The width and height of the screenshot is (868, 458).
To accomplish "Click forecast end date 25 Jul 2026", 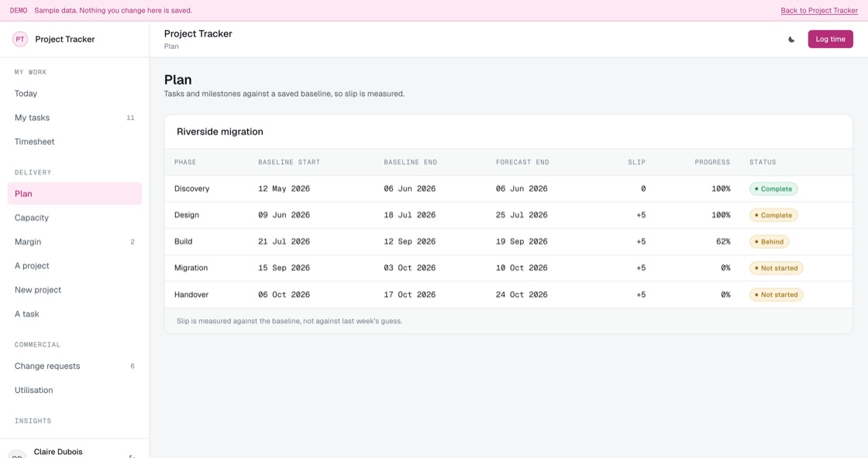I will click(x=522, y=215).
